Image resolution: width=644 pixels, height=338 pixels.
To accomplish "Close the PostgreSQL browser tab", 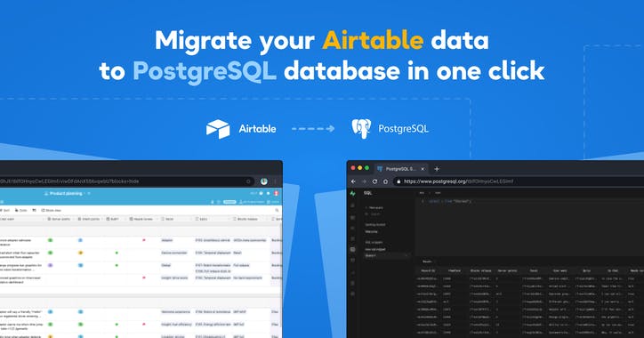I will click(x=423, y=169).
